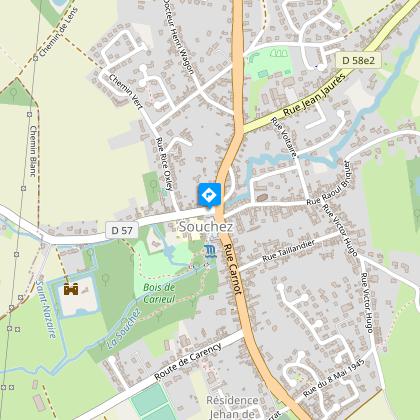Viewport: 420px width, 420px height.
Task: Click the Saint-Nazaire stream label
Action: (x=46, y=310)
